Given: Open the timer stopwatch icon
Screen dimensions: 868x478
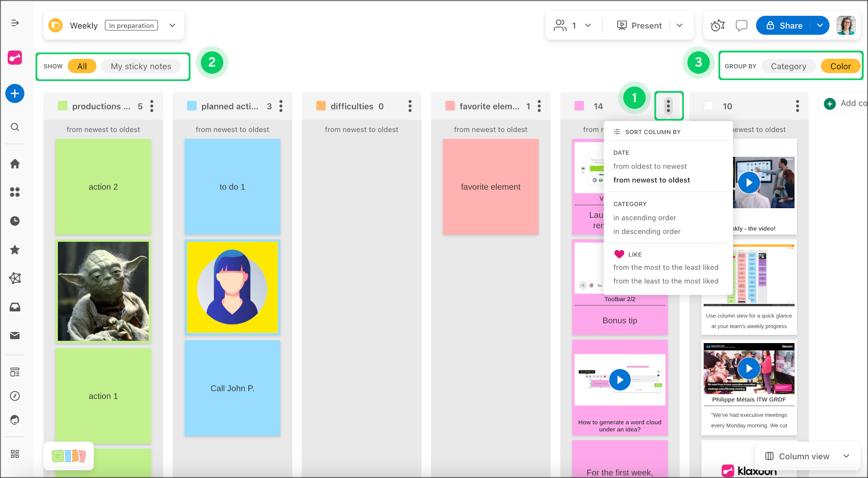Looking at the screenshot, I should [718, 26].
